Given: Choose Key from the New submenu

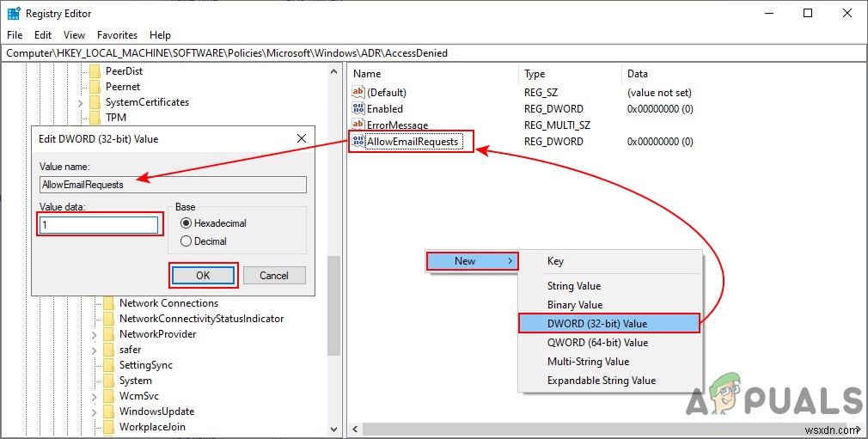Looking at the screenshot, I should click(x=609, y=261).
